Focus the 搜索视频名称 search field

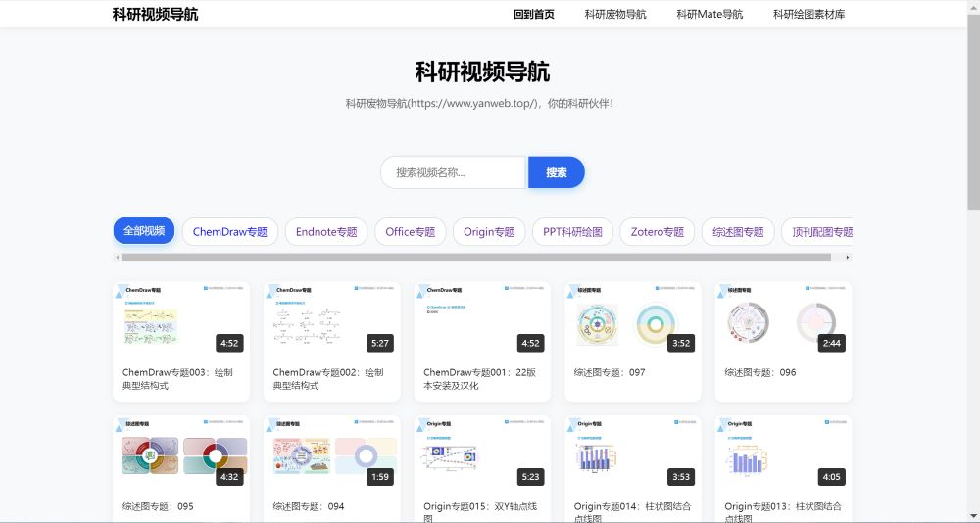pyautogui.click(x=453, y=172)
